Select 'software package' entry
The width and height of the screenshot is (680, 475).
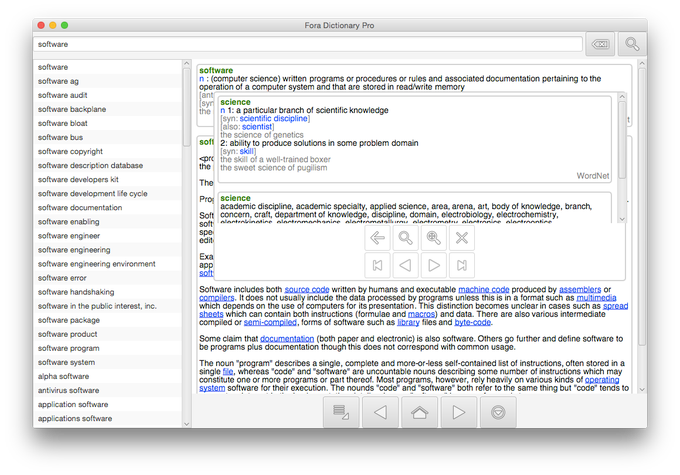click(x=108, y=320)
